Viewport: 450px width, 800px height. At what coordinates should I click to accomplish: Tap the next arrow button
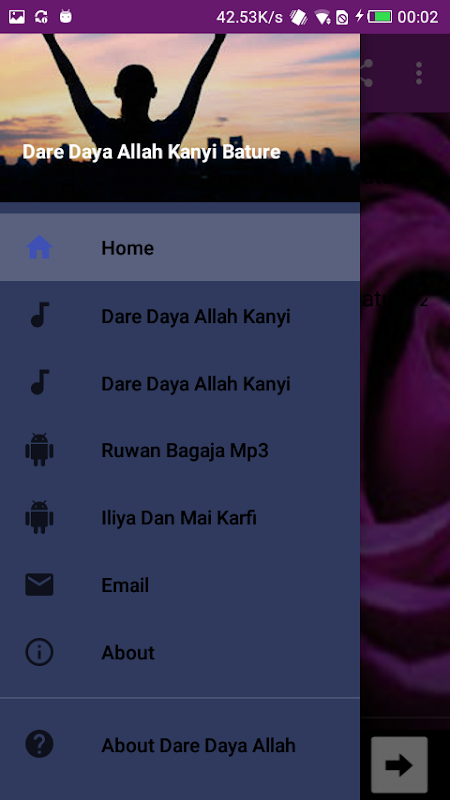click(x=399, y=764)
